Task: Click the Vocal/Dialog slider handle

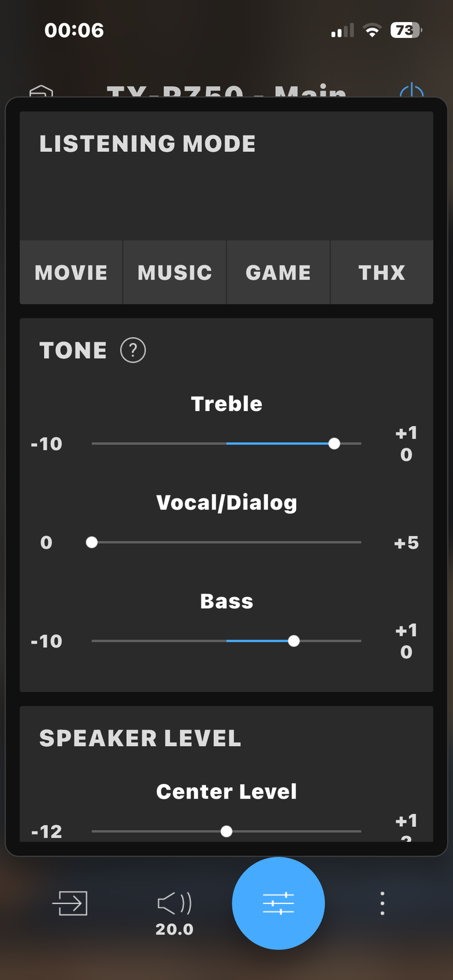Action: click(x=92, y=542)
